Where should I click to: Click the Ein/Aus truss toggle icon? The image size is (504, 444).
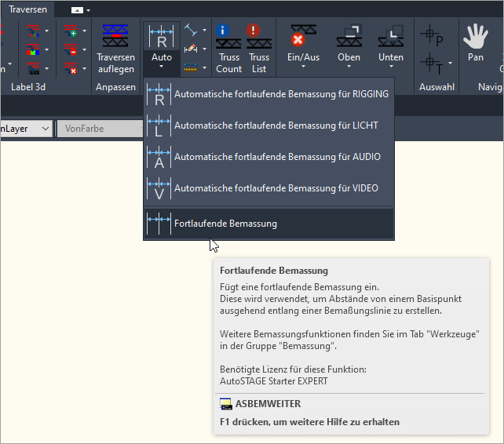303,36
